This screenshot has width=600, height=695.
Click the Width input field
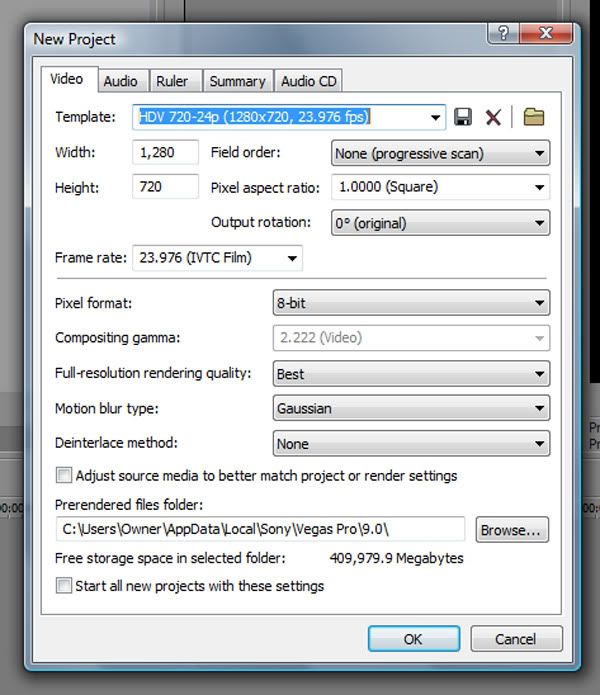click(166, 152)
